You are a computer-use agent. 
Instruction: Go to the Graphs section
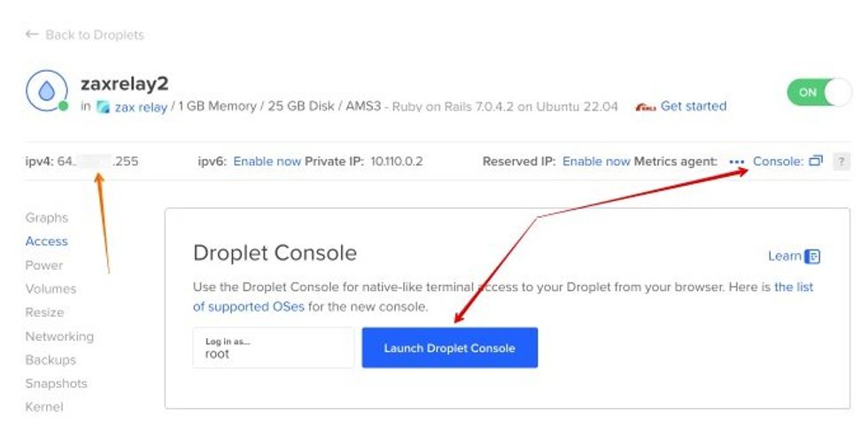[46, 218]
